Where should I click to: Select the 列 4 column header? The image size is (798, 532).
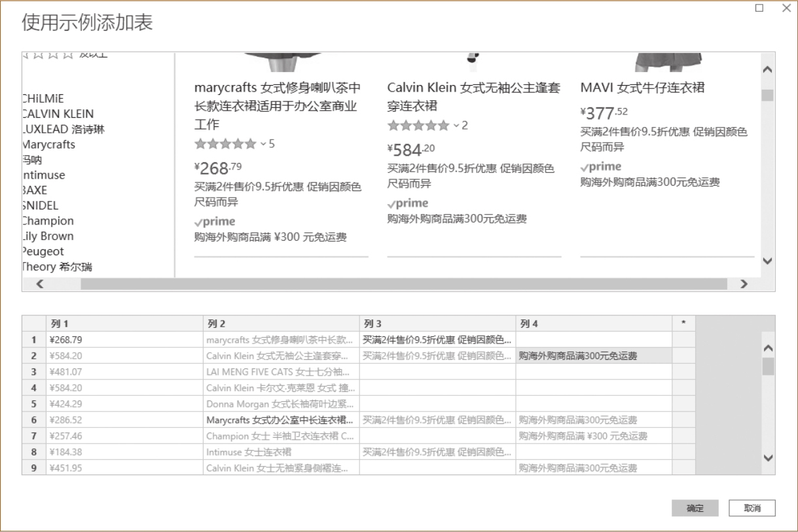click(x=594, y=323)
